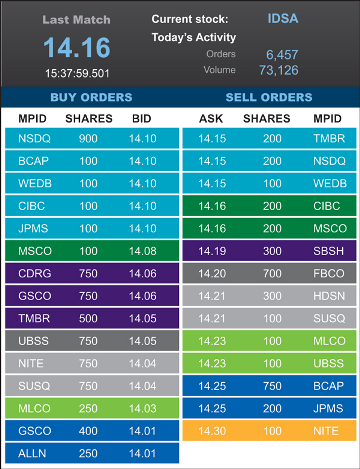Click the 14.16 last match price
The width and height of the screenshot is (360, 469).
pyautogui.click(x=77, y=48)
